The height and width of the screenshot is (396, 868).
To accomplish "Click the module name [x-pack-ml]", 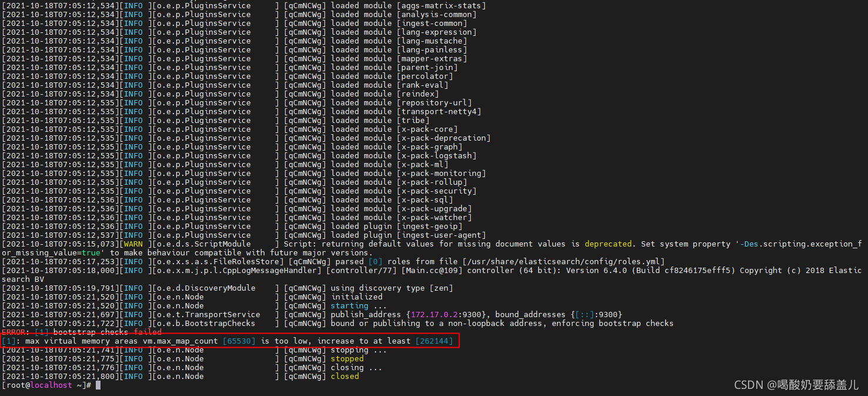I will click(423, 165).
